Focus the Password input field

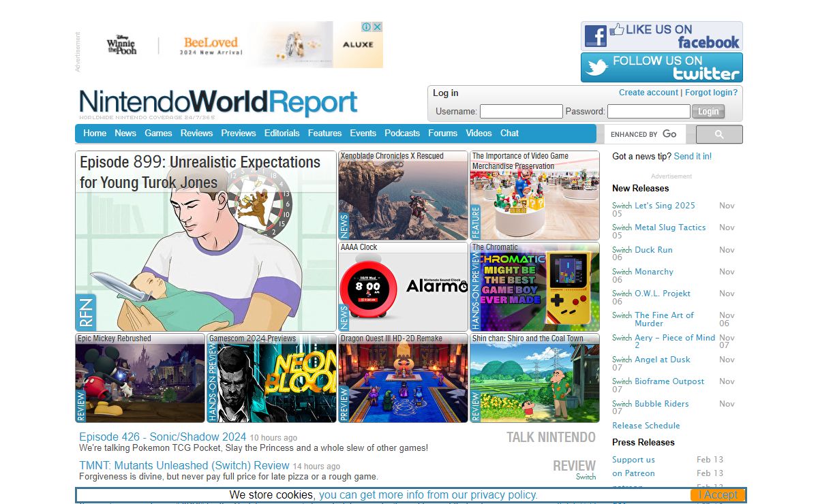649,112
